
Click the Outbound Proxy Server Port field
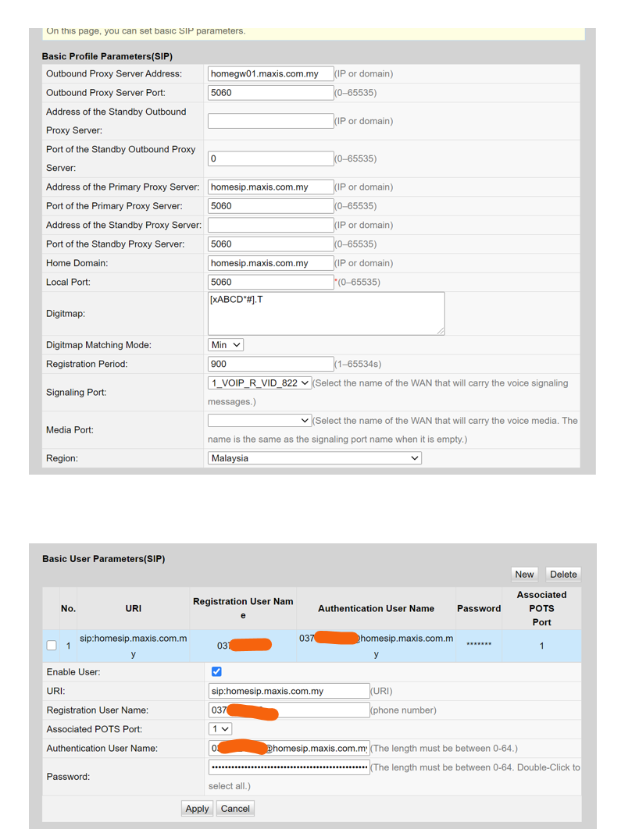click(271, 93)
